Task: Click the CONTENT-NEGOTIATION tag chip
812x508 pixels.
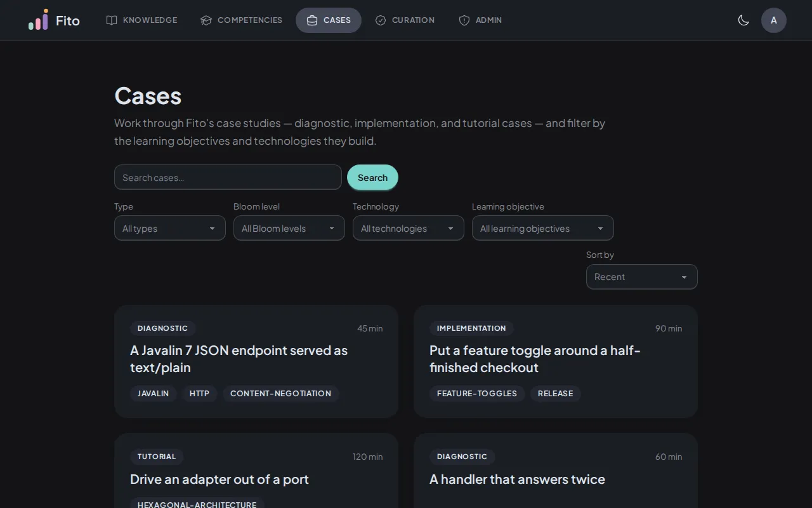Action: pyautogui.click(x=281, y=394)
